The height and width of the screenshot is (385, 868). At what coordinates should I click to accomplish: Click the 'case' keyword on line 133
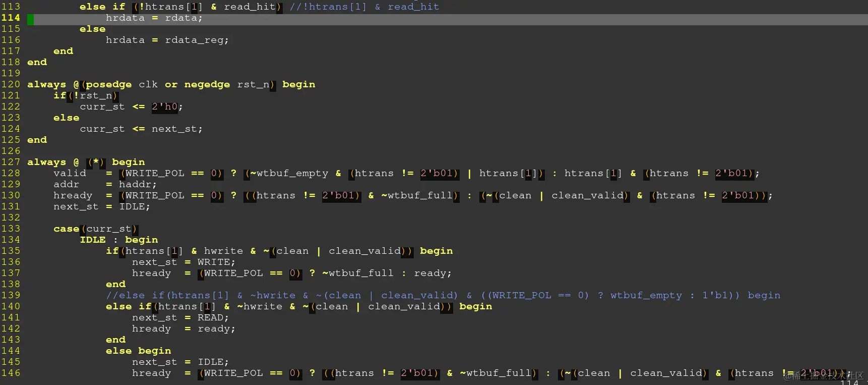click(x=67, y=229)
